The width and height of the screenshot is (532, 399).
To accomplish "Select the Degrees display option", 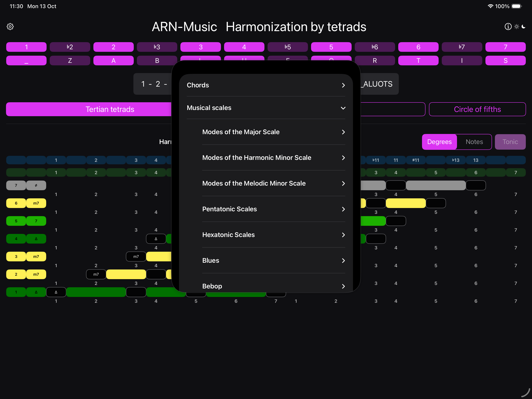I will pos(439,142).
